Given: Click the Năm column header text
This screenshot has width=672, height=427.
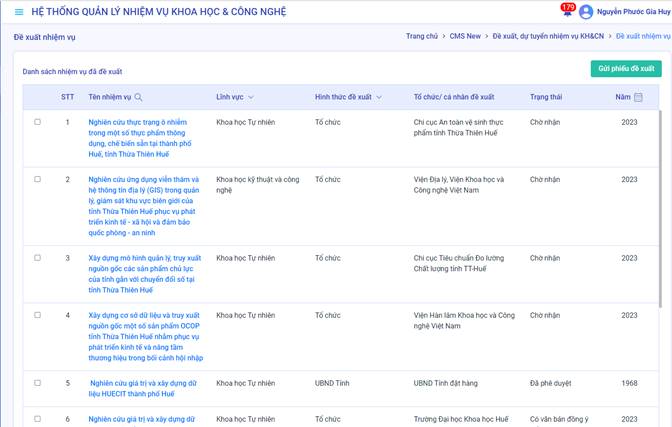Looking at the screenshot, I should pyautogui.click(x=623, y=97).
